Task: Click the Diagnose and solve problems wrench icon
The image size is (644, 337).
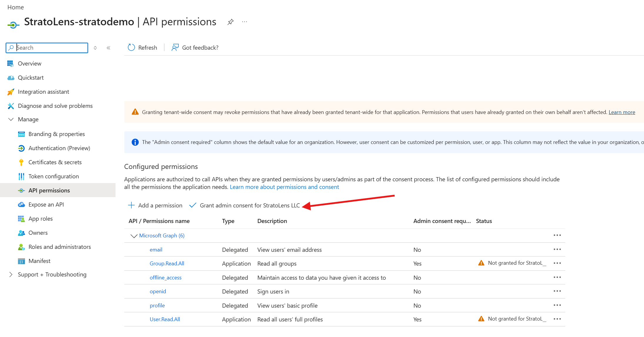Action: [11, 106]
